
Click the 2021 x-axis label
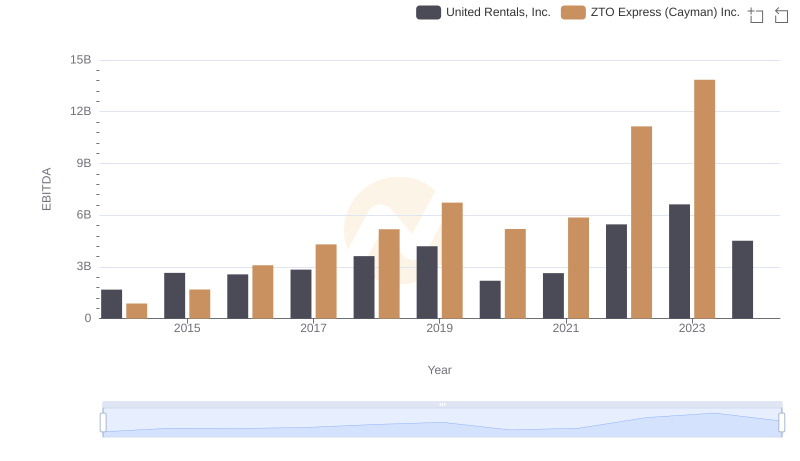[566, 328]
